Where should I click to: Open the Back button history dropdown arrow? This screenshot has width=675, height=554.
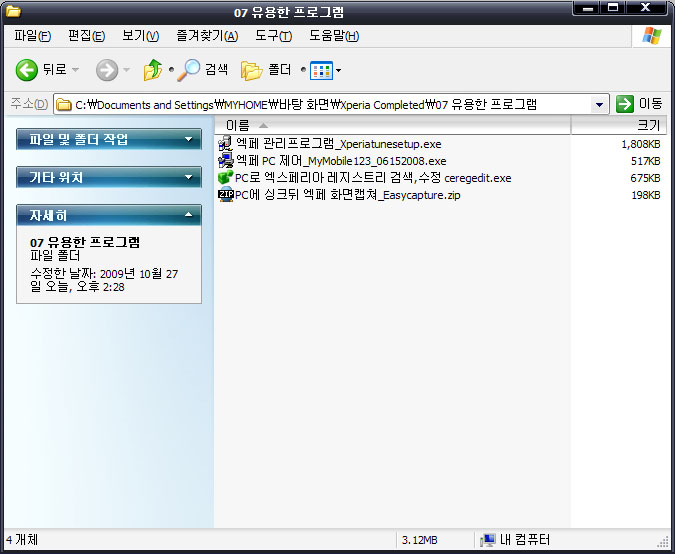tap(76, 70)
